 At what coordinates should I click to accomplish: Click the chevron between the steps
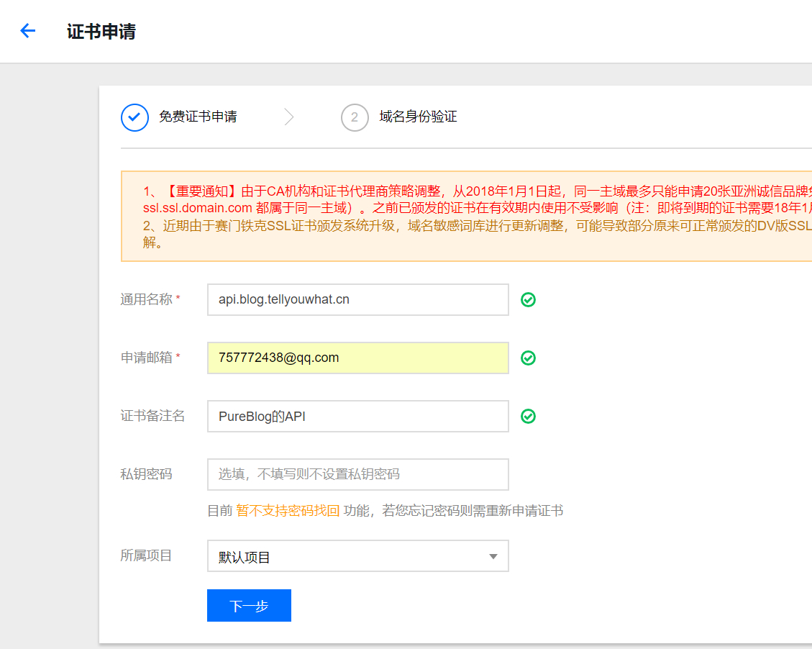point(289,117)
